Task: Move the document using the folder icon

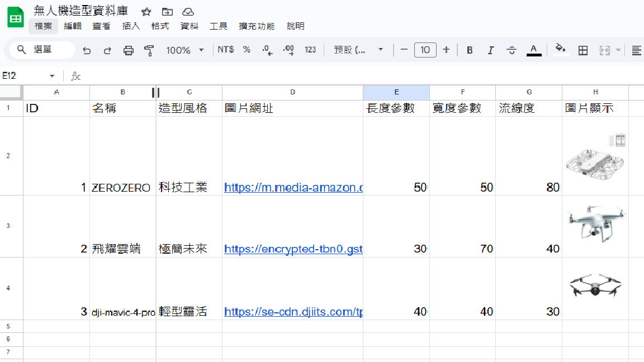Action: point(167,12)
